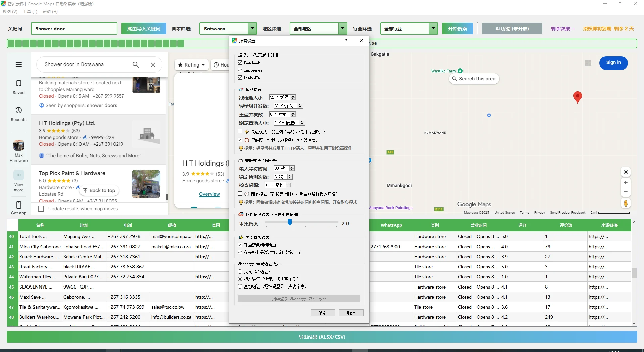Increase 最大等待时间 with the up arrow
The width and height of the screenshot is (644, 352).
[292, 167]
